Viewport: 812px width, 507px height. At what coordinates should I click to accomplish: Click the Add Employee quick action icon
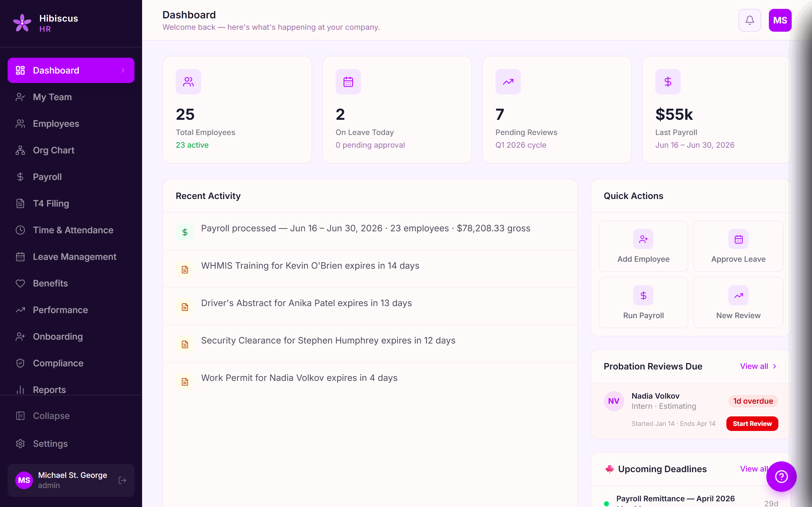pos(643,239)
